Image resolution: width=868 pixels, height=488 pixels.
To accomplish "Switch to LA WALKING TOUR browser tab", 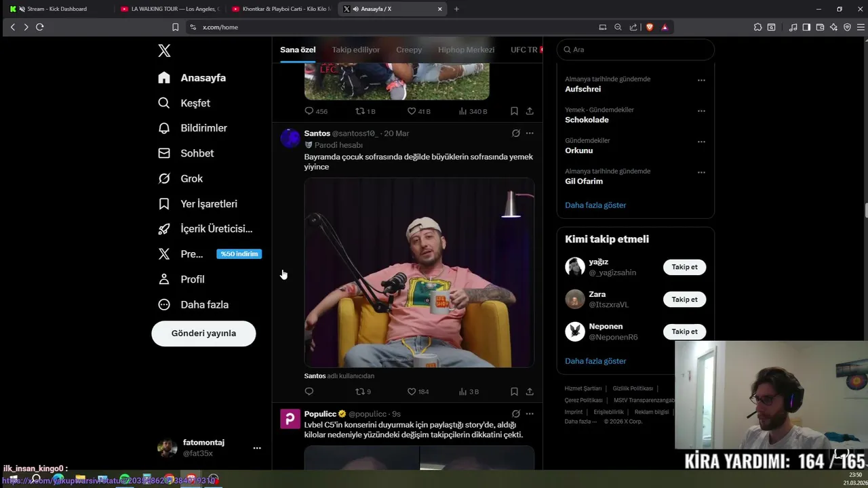I will click(x=170, y=9).
